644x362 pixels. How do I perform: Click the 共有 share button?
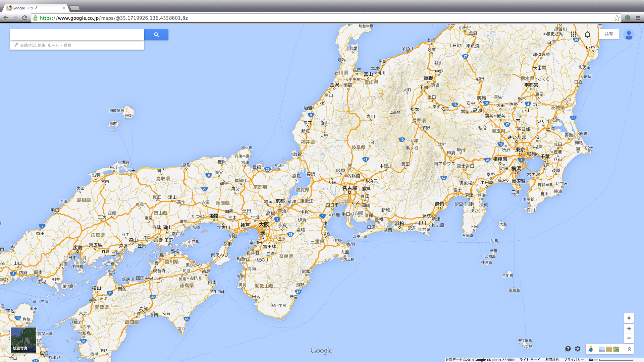click(x=608, y=34)
